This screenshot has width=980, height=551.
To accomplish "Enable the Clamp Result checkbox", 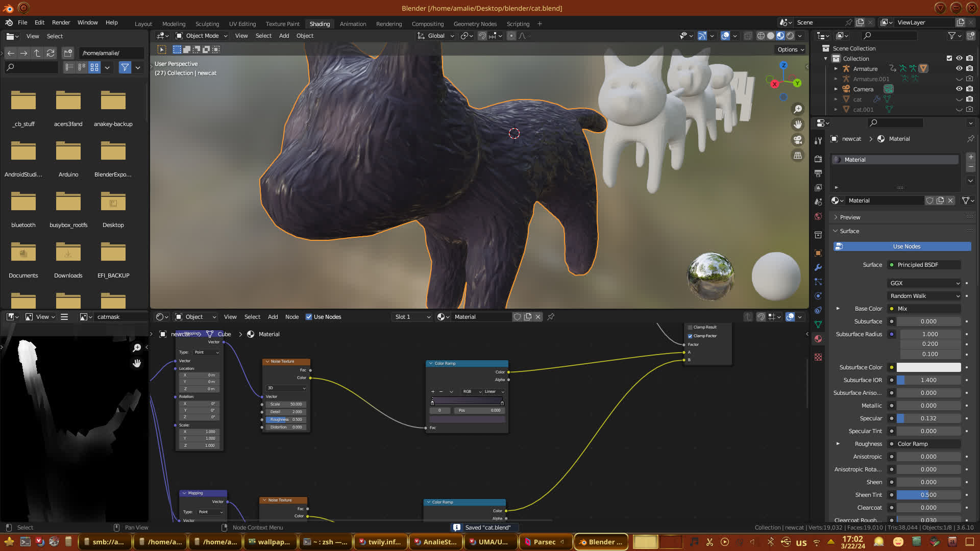I will tap(690, 327).
